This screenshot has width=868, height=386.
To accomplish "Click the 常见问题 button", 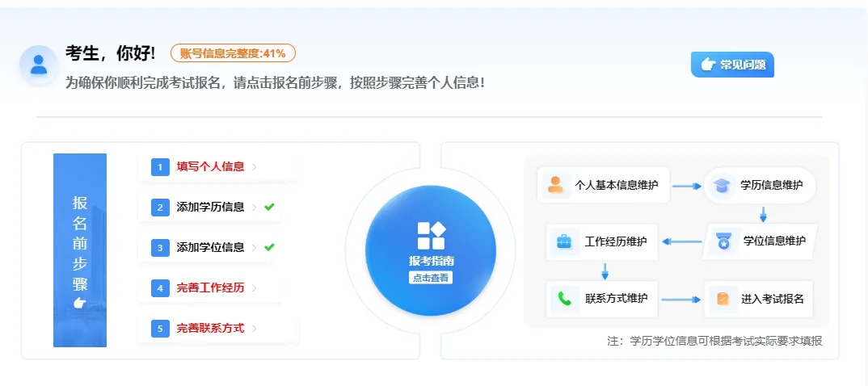I will [x=732, y=65].
